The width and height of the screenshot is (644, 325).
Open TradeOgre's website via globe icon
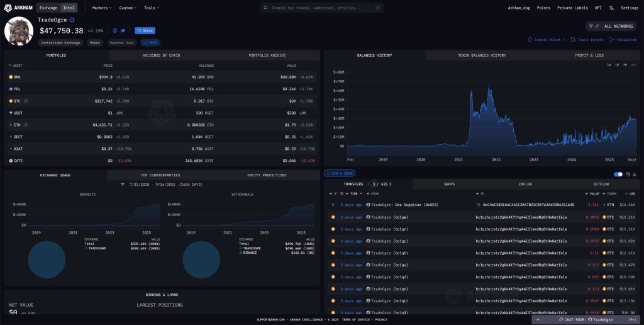coord(115,30)
